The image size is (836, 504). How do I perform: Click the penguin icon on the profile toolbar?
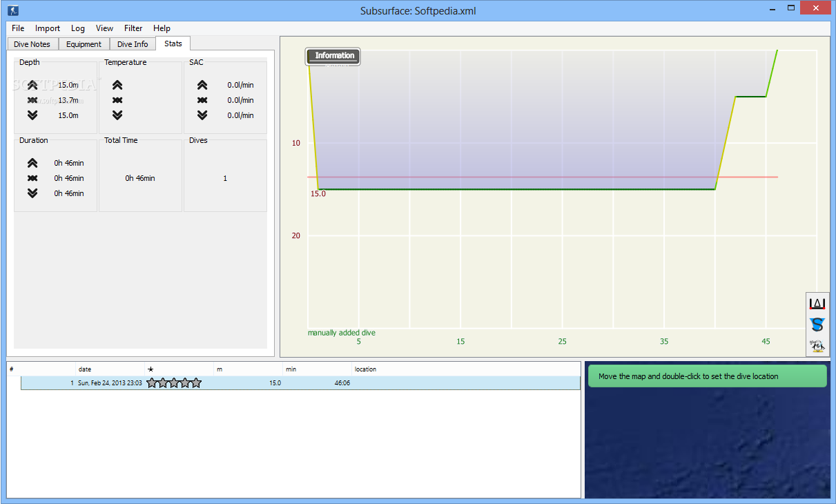click(817, 346)
